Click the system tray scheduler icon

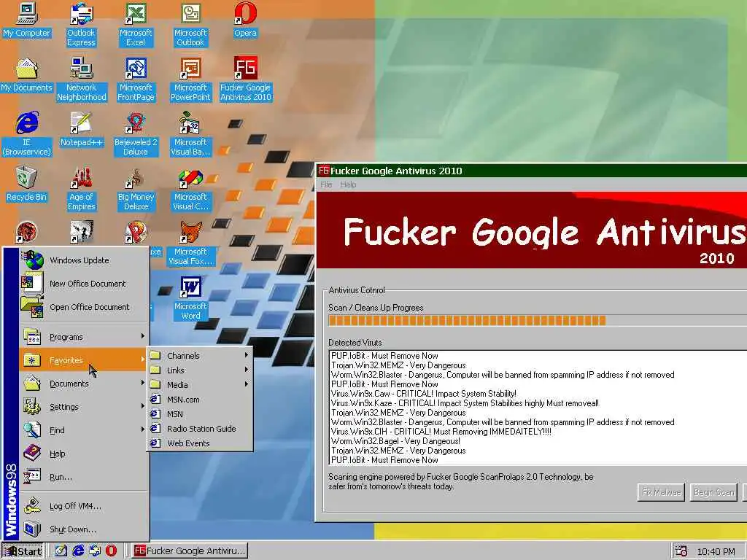[681, 551]
